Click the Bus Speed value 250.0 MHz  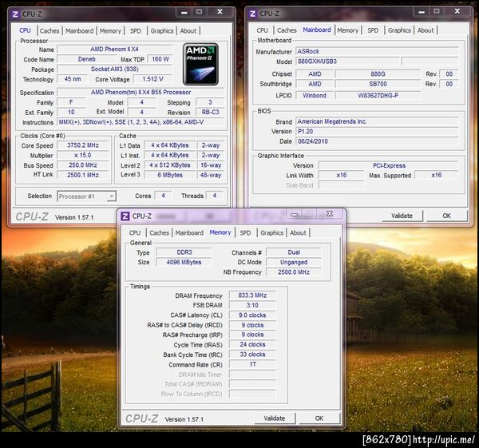click(x=83, y=165)
